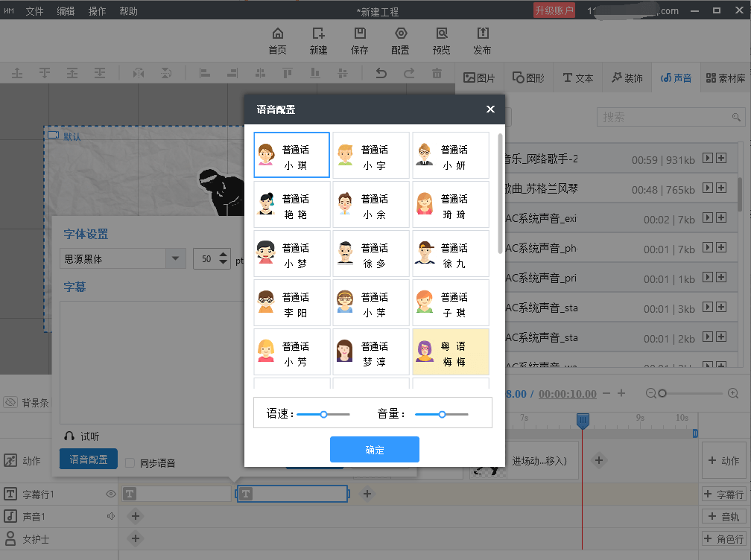The height and width of the screenshot is (560, 751).
Task: Close the 语音配置 dialog
Action: click(490, 109)
